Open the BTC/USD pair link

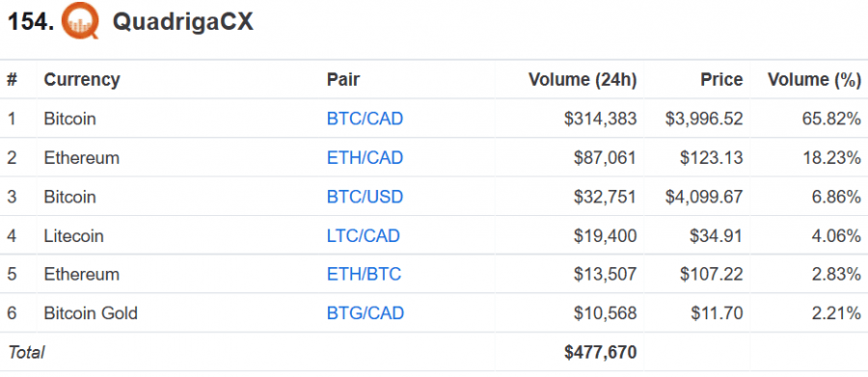365,197
